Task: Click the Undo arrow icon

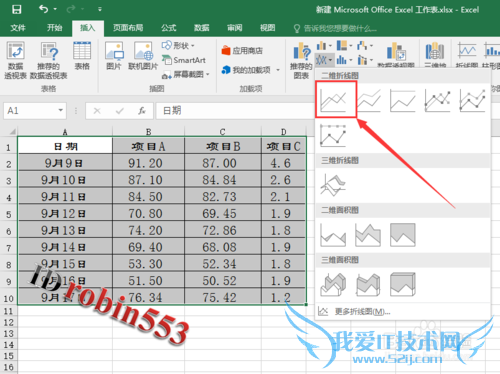Action: pyautogui.click(x=43, y=9)
